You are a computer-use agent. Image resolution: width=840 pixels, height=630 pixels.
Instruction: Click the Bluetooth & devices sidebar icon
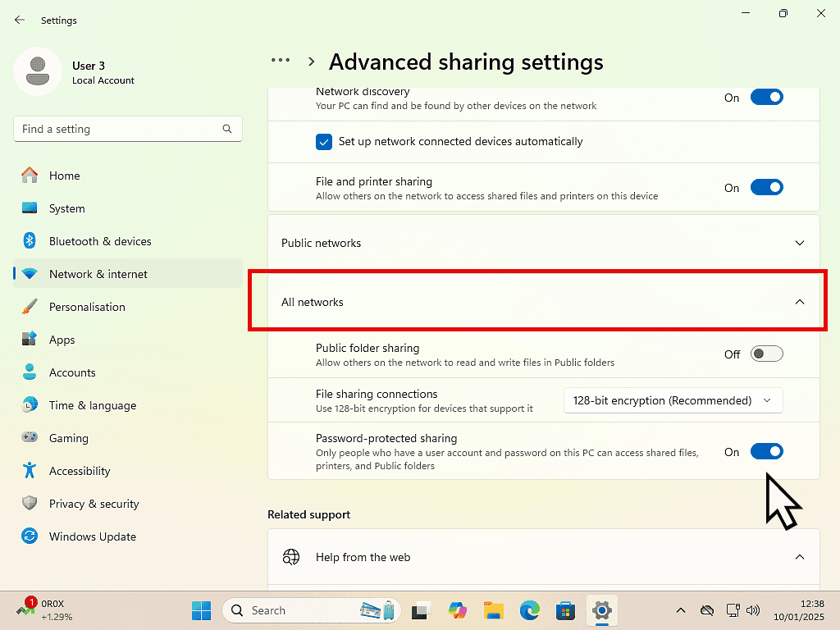(30, 241)
